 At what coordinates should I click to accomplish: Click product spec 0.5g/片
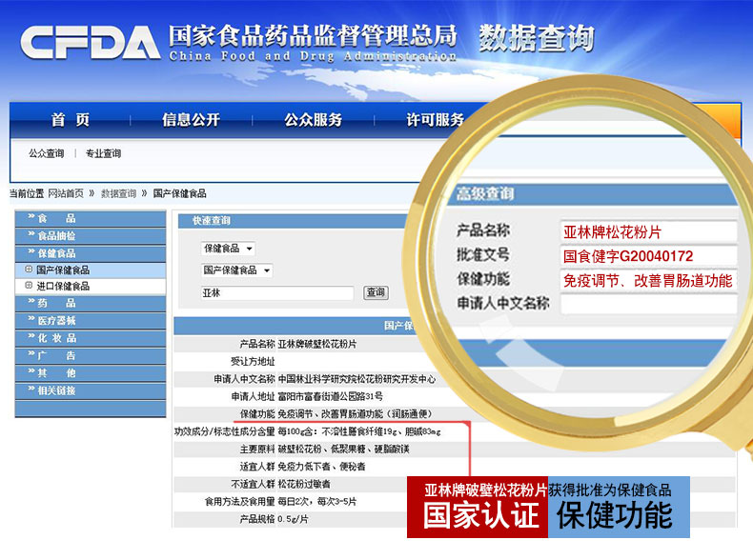(293, 519)
